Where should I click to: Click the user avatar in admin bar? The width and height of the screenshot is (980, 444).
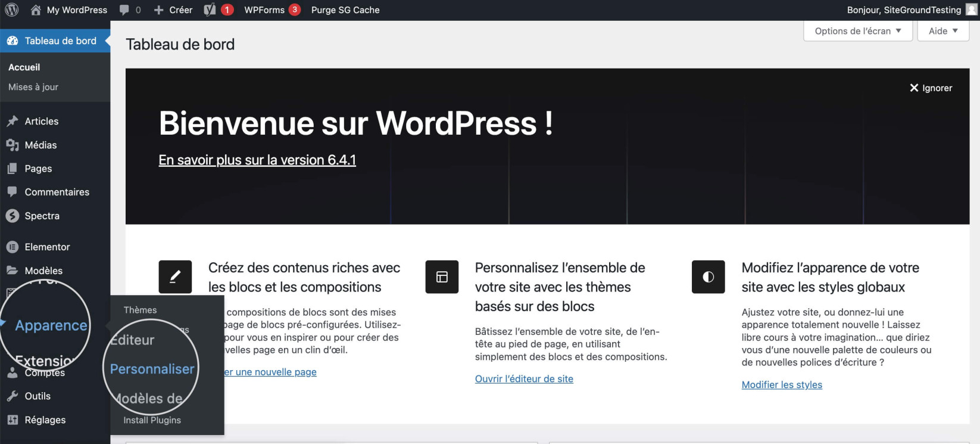coord(971,10)
